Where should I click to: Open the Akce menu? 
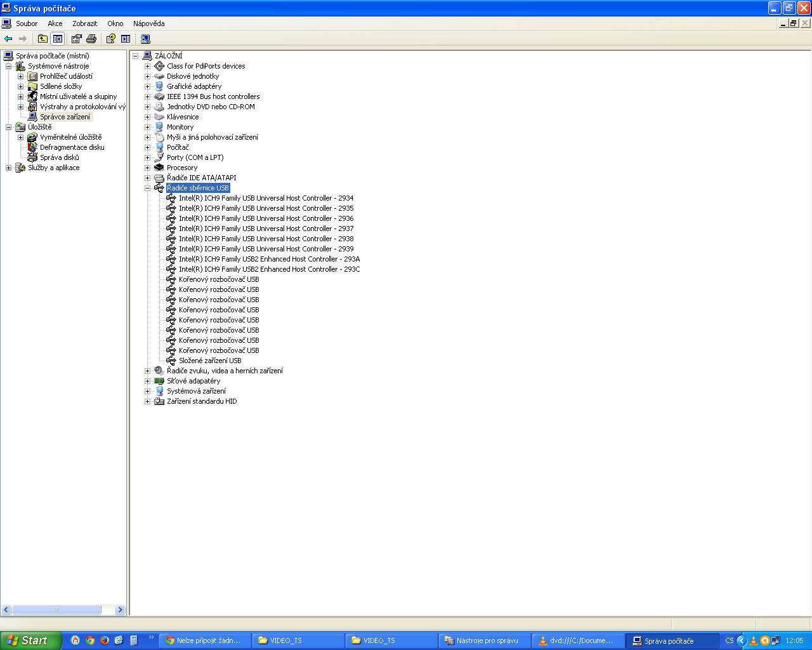click(x=55, y=23)
